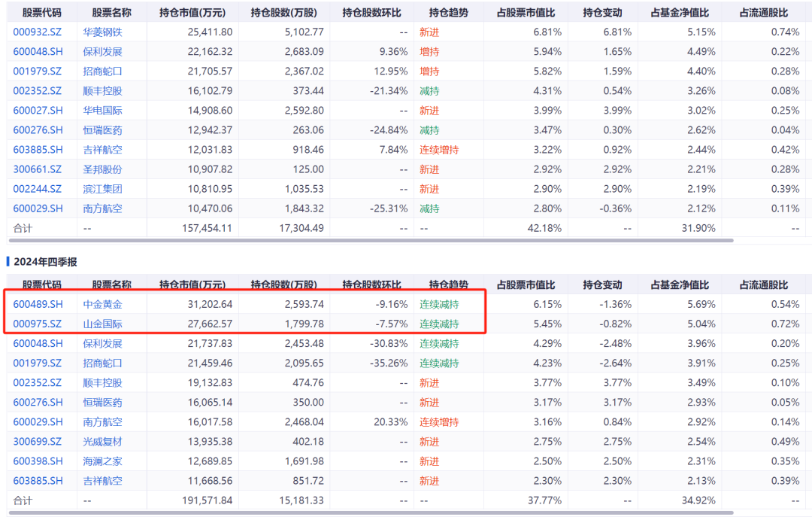The width and height of the screenshot is (812, 517).
Task: Open stock name link 华菱钢铁
Action: pos(102,32)
